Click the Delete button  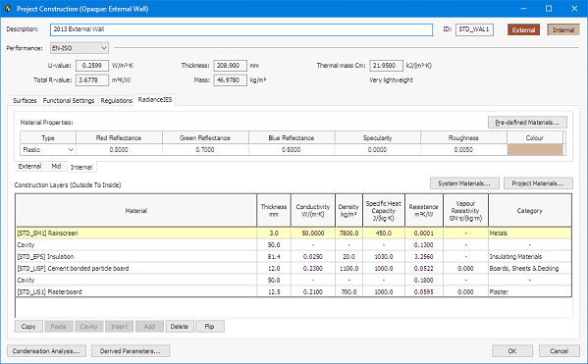(180, 327)
